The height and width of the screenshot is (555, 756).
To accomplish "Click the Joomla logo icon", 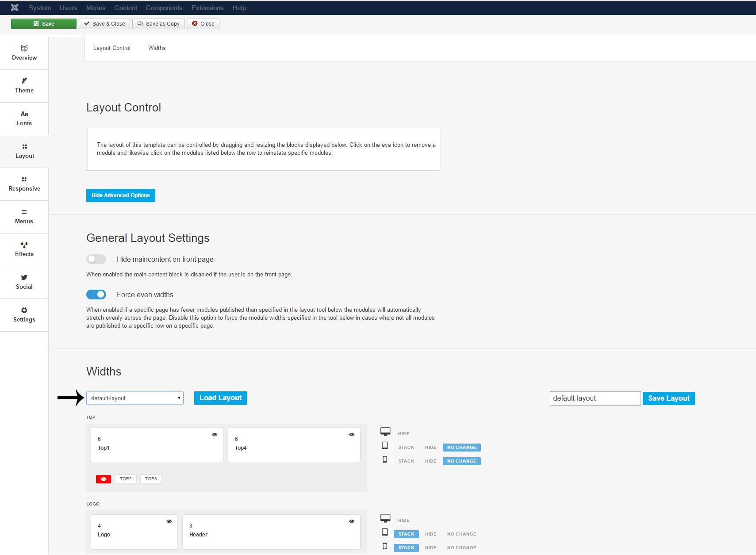I will (15, 8).
